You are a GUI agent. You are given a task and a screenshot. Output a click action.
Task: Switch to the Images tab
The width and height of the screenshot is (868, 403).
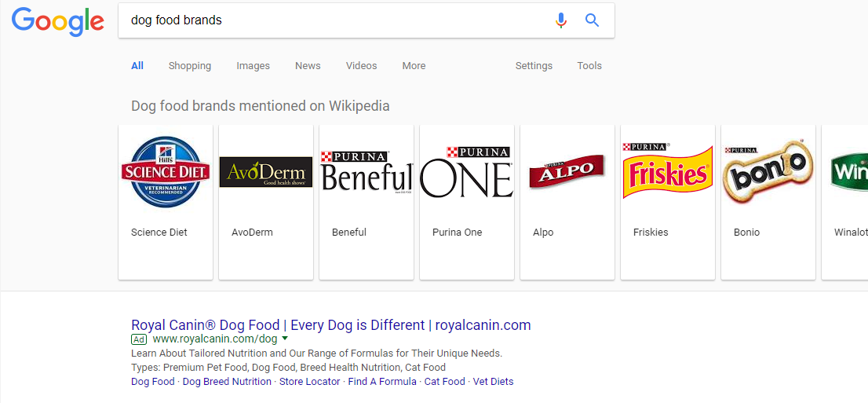coord(253,66)
